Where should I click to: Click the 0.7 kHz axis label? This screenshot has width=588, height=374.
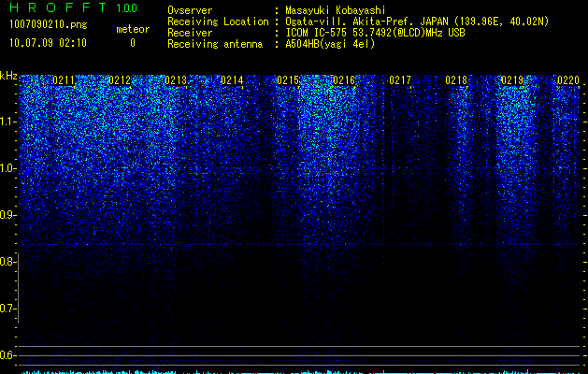click(x=7, y=309)
